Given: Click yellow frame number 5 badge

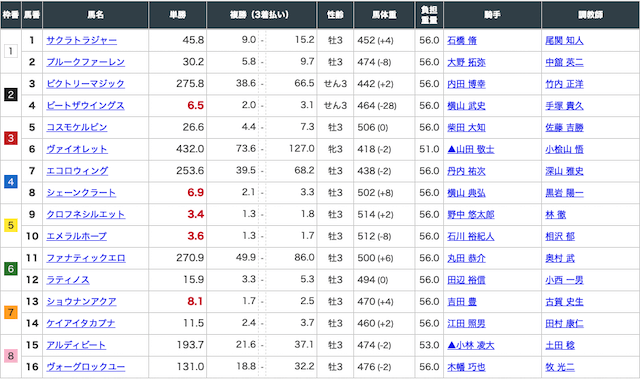Looking at the screenshot, I should coord(11,225).
